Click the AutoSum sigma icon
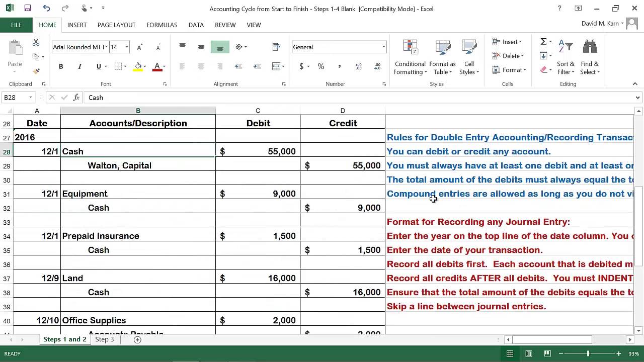Screen dimensions: 644x362 [x=543, y=42]
